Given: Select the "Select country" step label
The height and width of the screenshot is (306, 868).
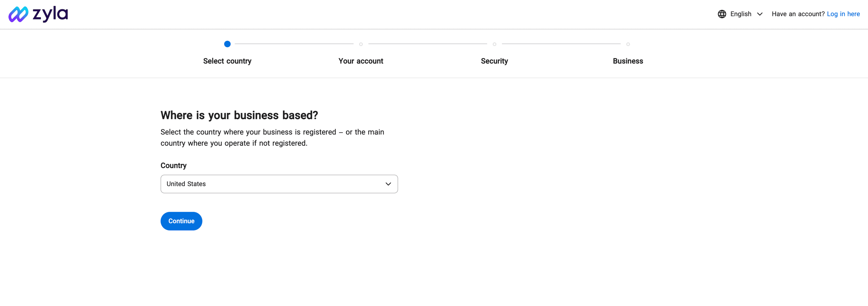Looking at the screenshot, I should 227,61.
